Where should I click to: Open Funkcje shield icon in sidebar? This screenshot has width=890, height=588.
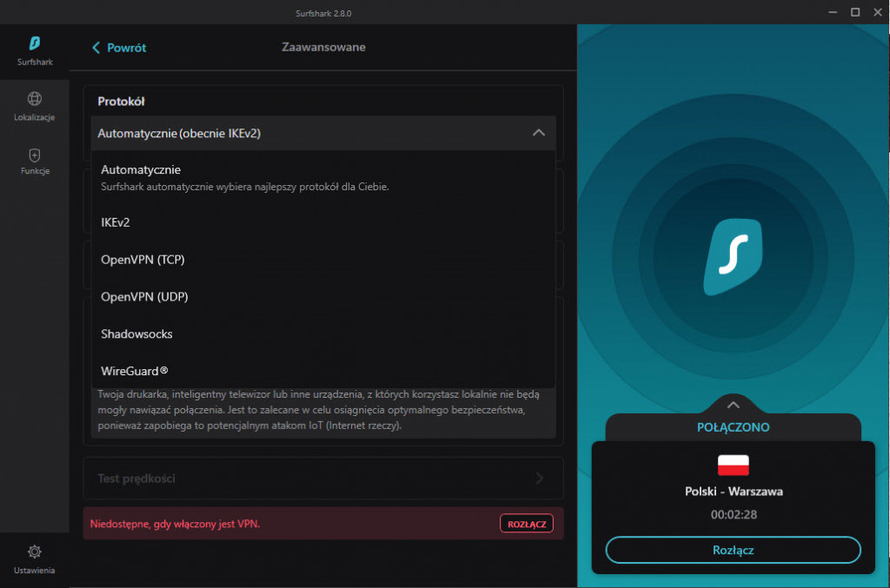(35, 155)
